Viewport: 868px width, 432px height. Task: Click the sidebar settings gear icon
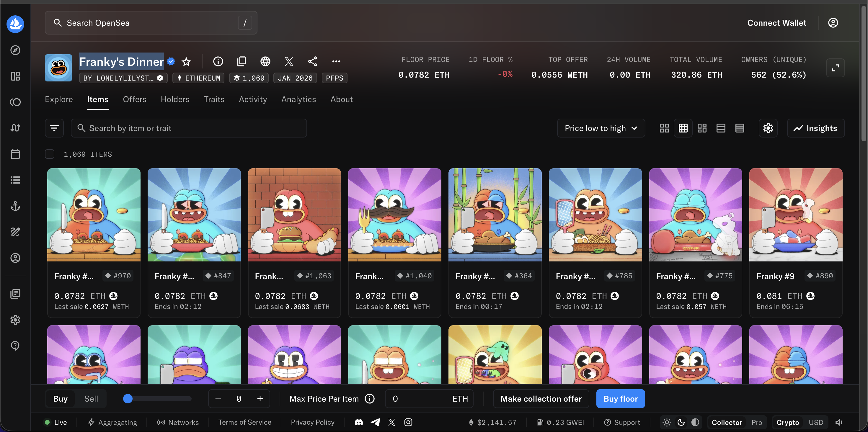pyautogui.click(x=15, y=320)
